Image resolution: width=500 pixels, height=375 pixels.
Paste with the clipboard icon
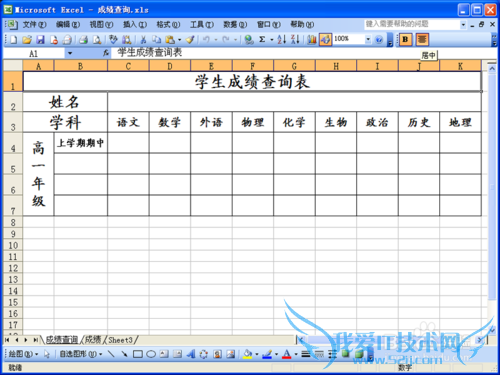coord(170,40)
